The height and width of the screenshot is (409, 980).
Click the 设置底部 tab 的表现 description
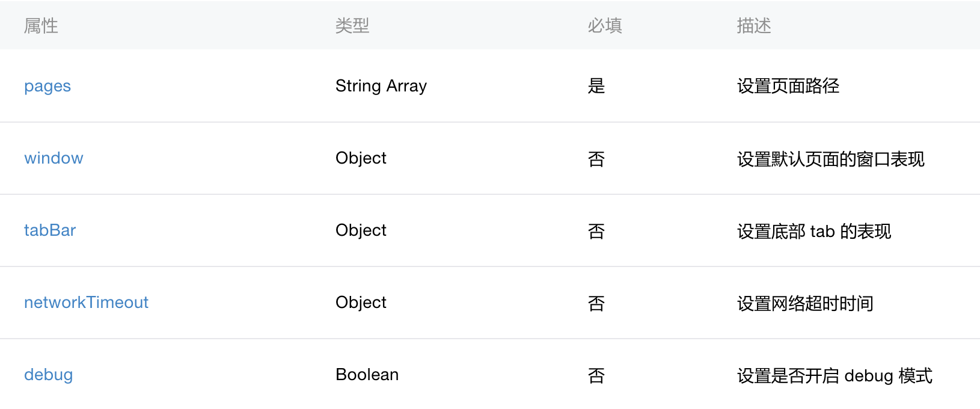[x=814, y=231]
